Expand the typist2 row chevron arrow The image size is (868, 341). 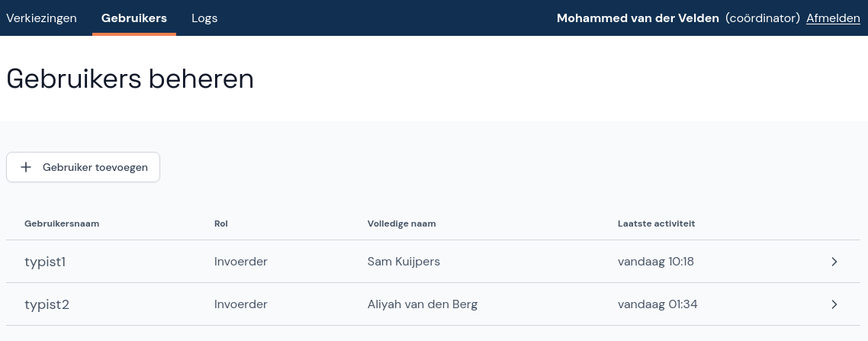pos(834,304)
